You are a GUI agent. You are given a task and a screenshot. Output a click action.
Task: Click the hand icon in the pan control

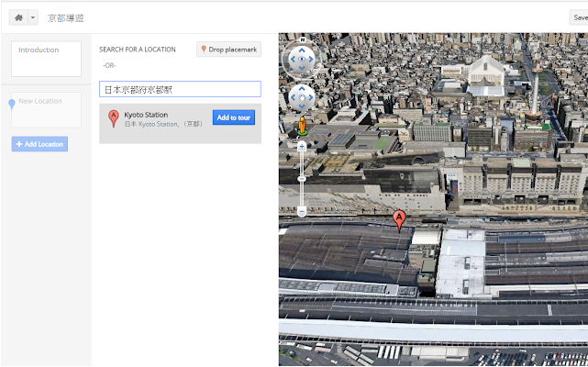[x=301, y=95]
